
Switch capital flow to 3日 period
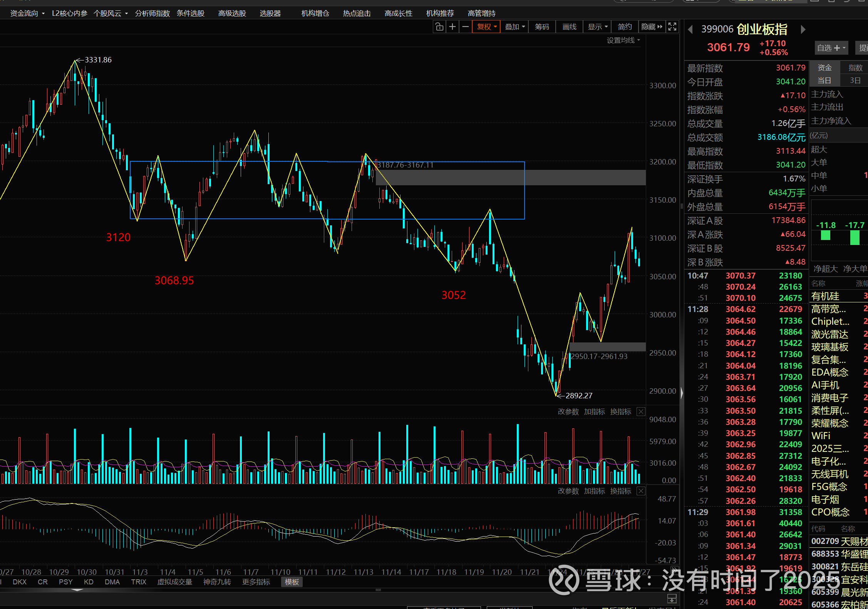click(x=855, y=81)
